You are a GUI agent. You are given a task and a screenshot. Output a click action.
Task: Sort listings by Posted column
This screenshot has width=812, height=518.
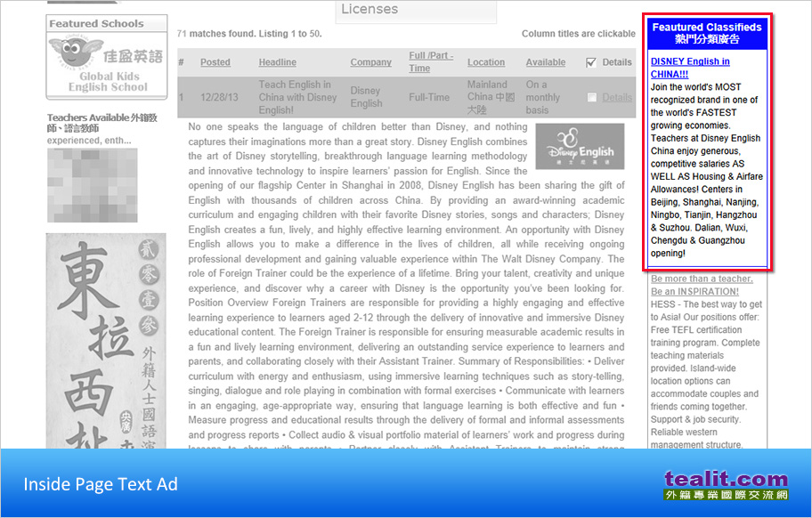pos(215,62)
